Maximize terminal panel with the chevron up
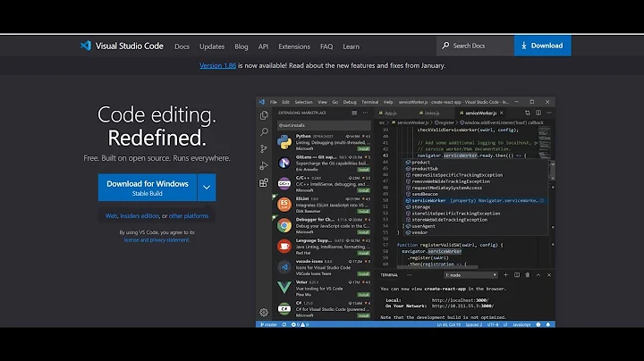This screenshot has width=644, height=361. tap(538, 275)
